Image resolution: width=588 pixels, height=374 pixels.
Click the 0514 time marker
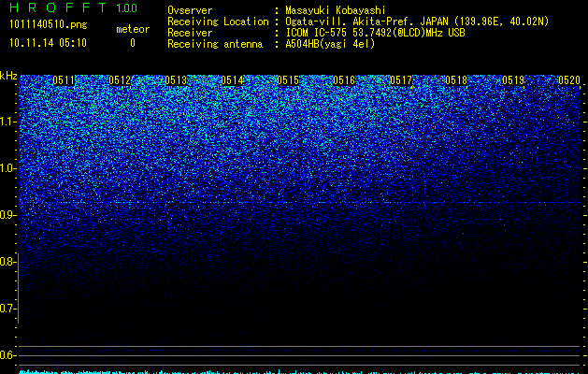pyautogui.click(x=232, y=80)
